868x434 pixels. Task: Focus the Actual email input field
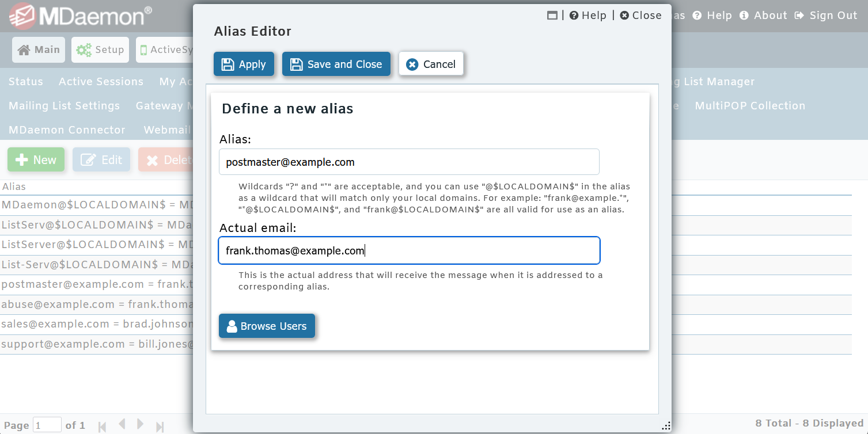point(409,250)
